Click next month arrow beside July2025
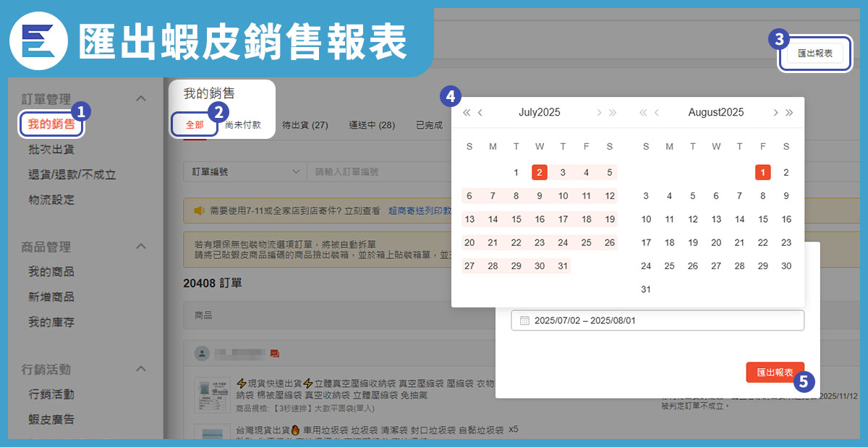Screen dimensions: 868x447 pos(598,113)
